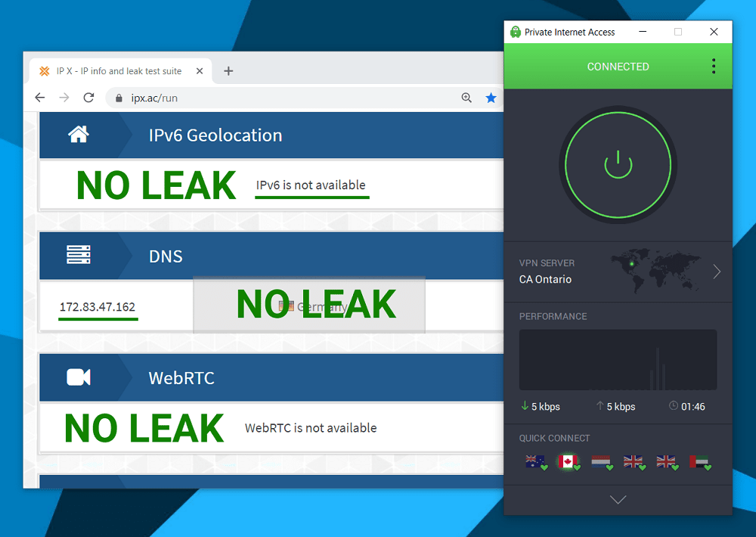Click the 01:46 connection time

click(693, 407)
